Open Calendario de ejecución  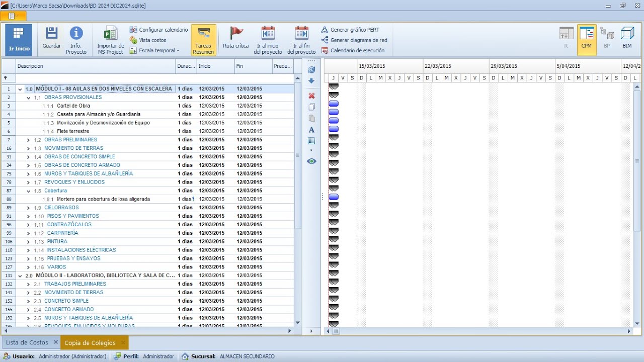(x=353, y=50)
